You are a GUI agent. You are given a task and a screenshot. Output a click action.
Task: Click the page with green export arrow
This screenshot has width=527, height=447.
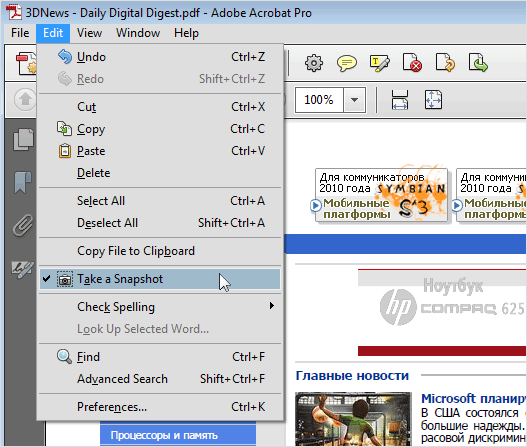point(478,63)
